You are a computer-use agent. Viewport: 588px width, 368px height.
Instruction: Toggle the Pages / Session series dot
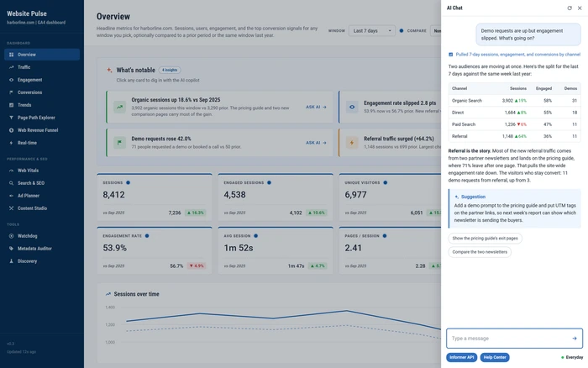pos(385,236)
